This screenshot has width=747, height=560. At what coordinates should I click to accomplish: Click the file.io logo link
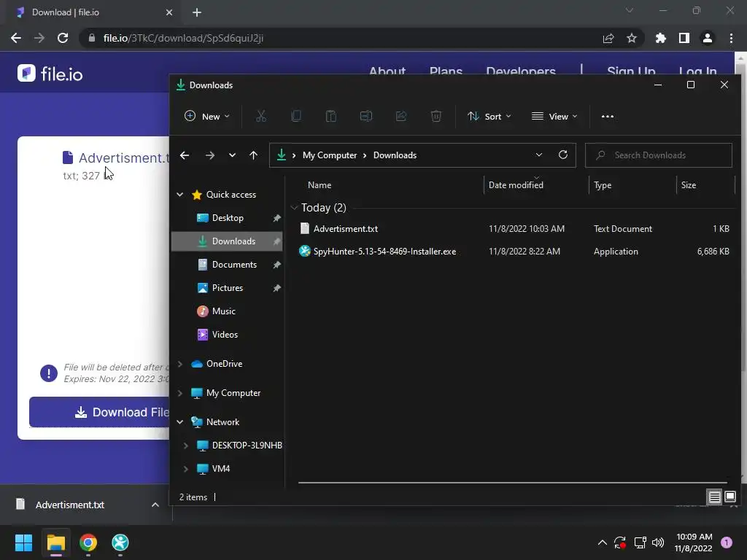point(50,74)
